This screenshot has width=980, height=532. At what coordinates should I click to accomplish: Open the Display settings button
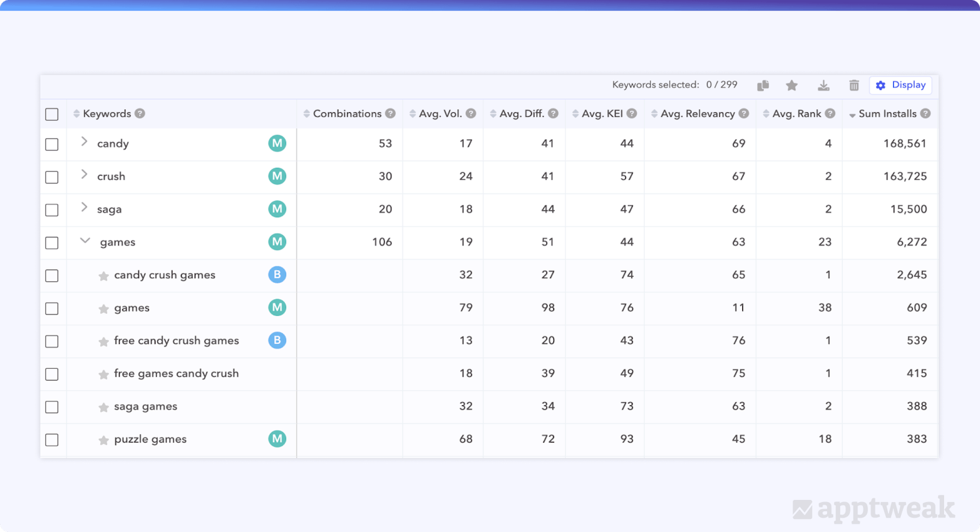click(900, 86)
